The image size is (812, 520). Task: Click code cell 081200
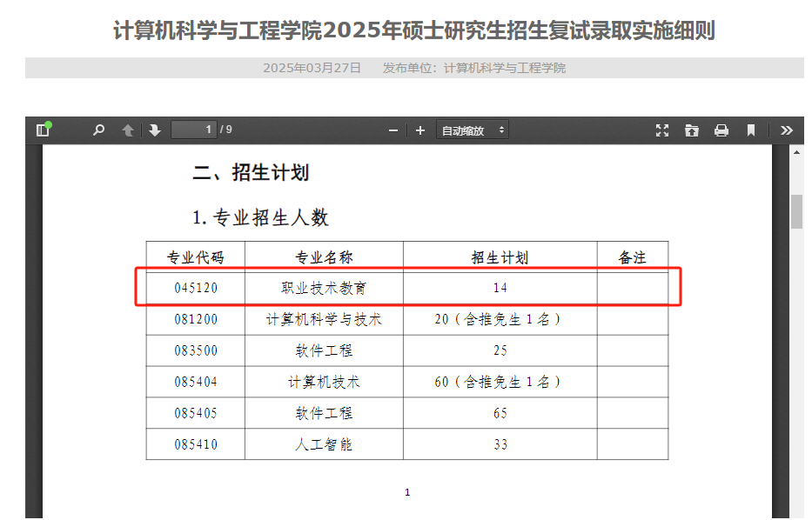click(x=196, y=319)
